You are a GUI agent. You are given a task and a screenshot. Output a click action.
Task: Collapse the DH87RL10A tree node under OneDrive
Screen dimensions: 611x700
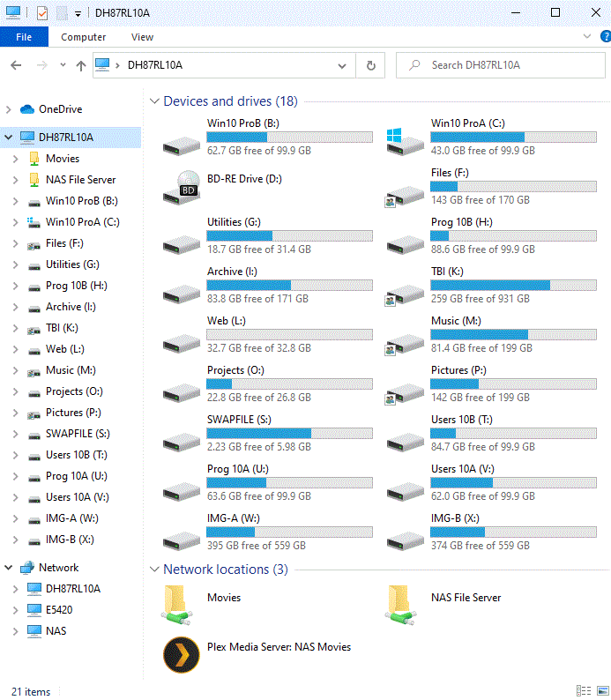click(x=9, y=137)
